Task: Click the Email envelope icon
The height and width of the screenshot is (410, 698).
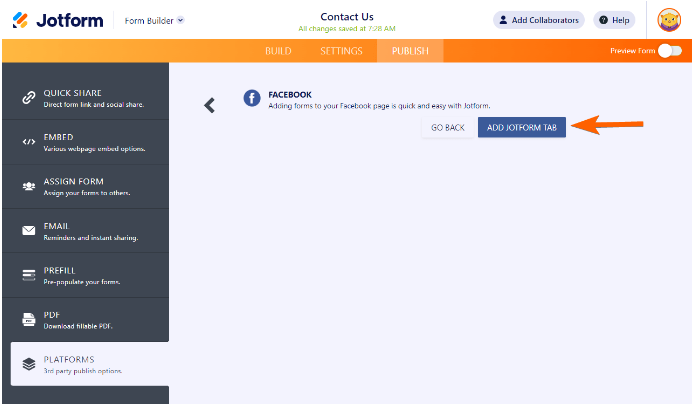Action: [29, 231]
